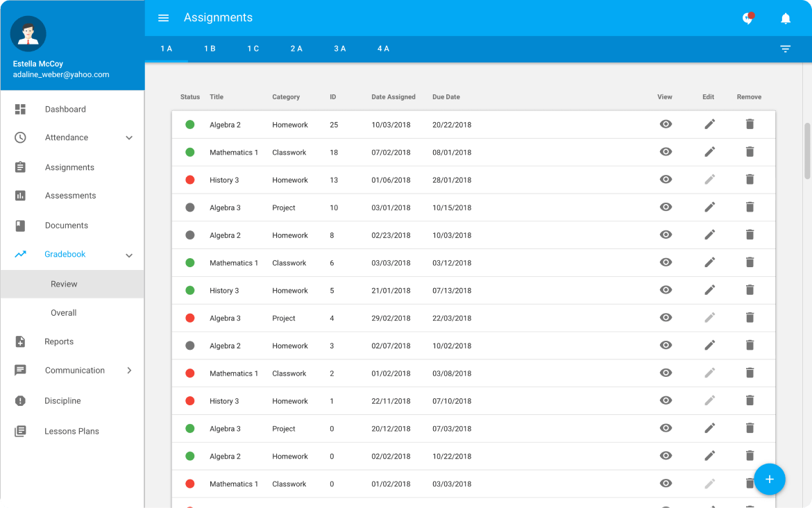Open the hamburger menu icon
Viewport: 812px width, 508px height.
[x=164, y=18]
